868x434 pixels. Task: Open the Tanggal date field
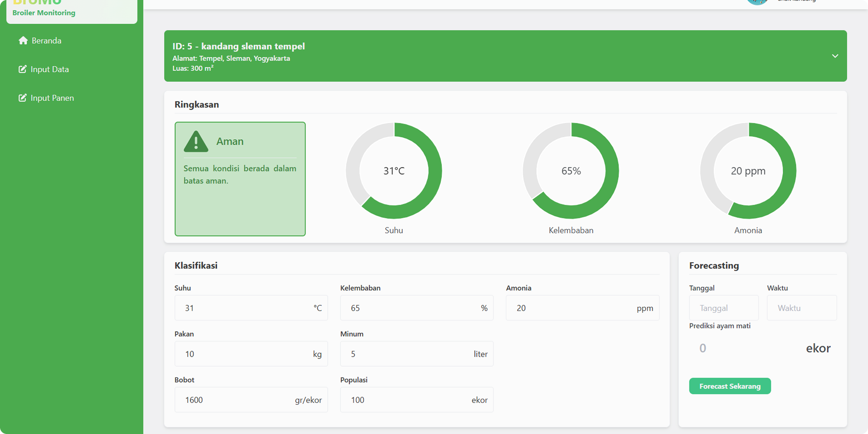click(x=724, y=308)
